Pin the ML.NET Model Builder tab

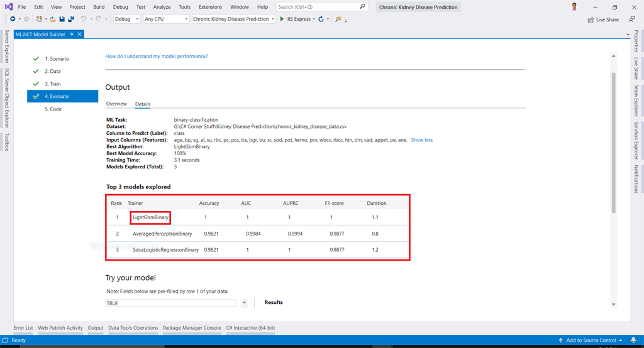tap(72, 34)
